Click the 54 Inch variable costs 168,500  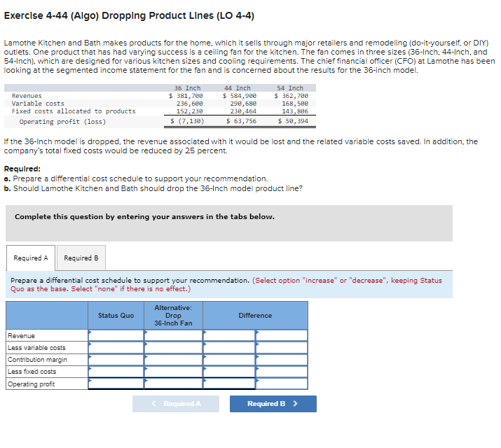point(295,104)
